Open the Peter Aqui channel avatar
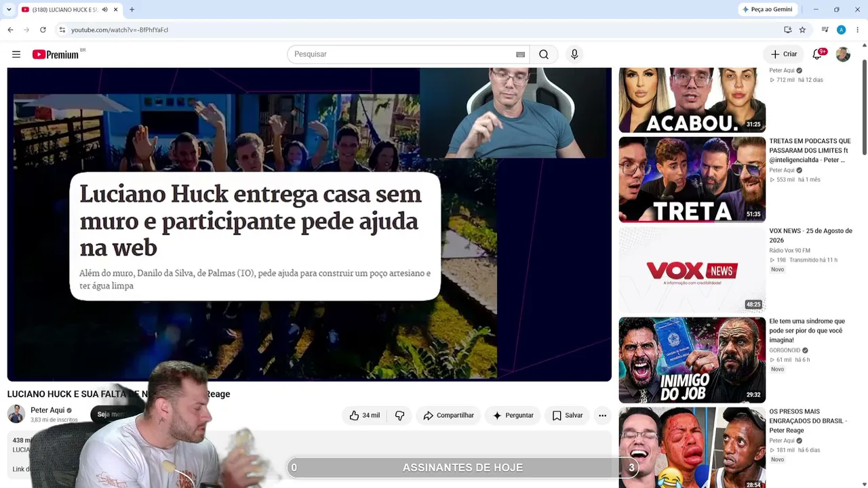868x488 pixels. [x=16, y=414]
